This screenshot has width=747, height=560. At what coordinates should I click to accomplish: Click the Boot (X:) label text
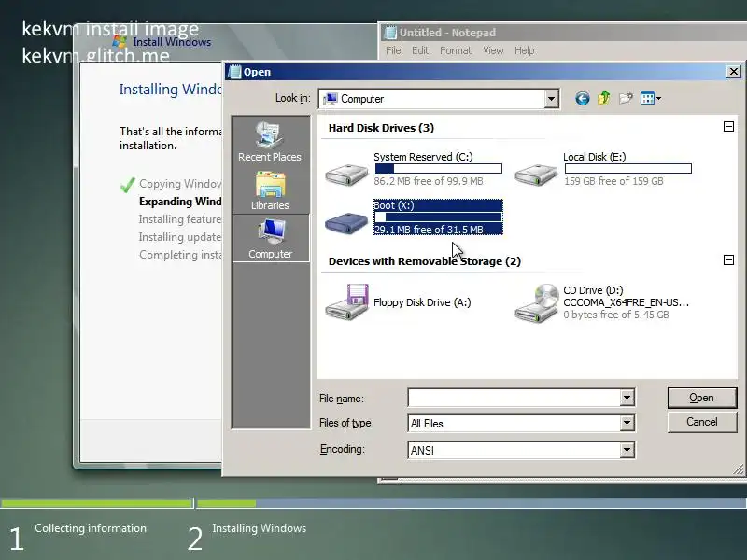[x=394, y=205]
